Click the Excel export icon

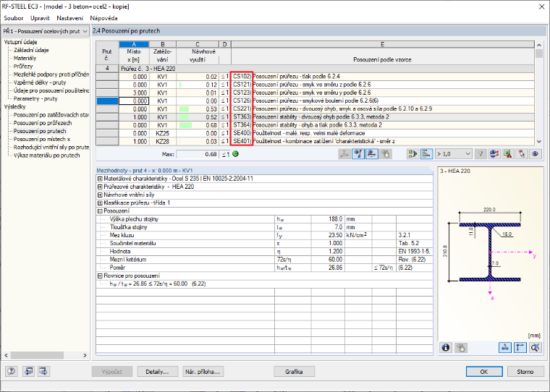pos(507,154)
